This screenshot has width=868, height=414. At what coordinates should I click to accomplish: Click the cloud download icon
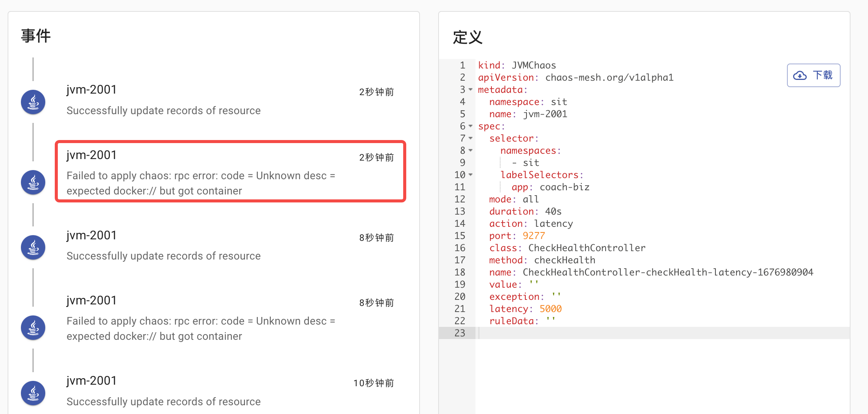pyautogui.click(x=800, y=75)
